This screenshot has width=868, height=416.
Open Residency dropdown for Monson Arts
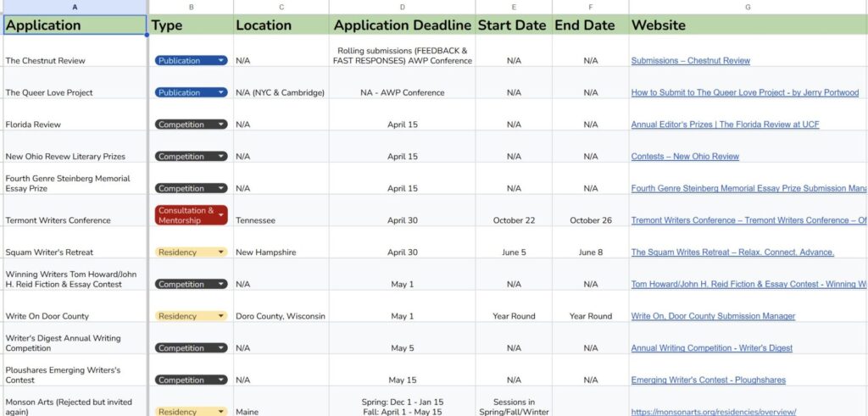tap(191, 412)
